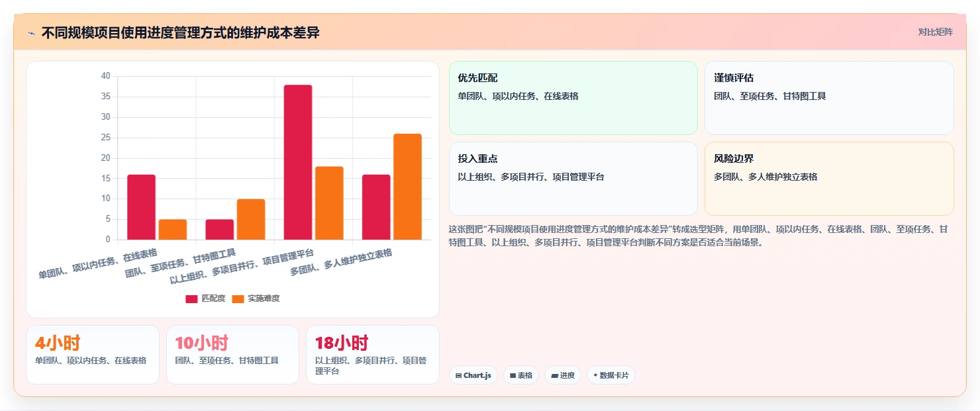Screen dimensions: 980x411
Task: Click the 数据卡片 tag
Action: [x=611, y=375]
